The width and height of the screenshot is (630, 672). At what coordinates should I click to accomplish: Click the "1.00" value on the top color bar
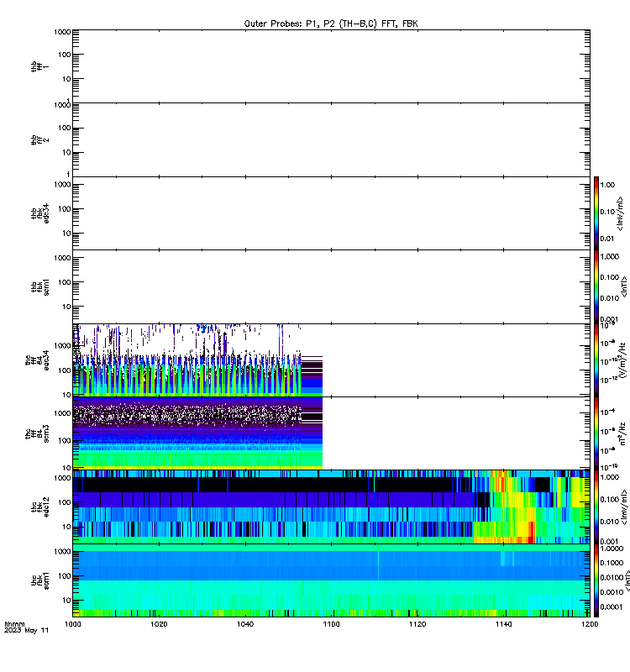click(607, 185)
